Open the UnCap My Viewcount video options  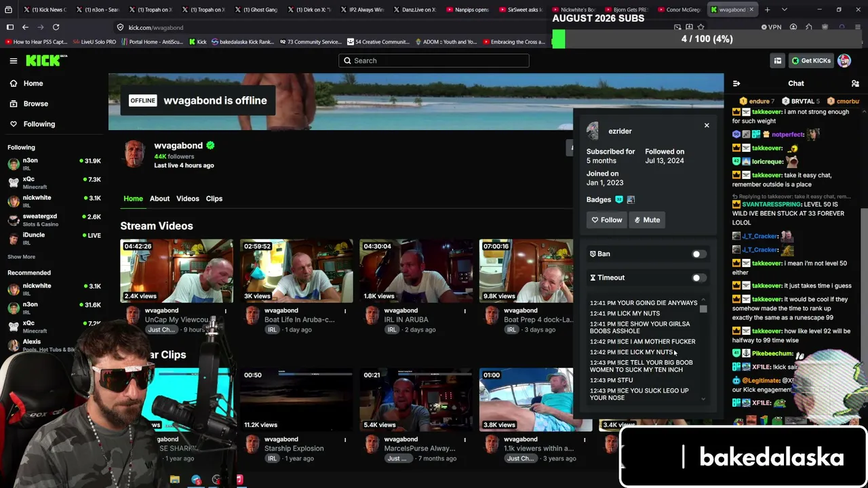coord(226,311)
